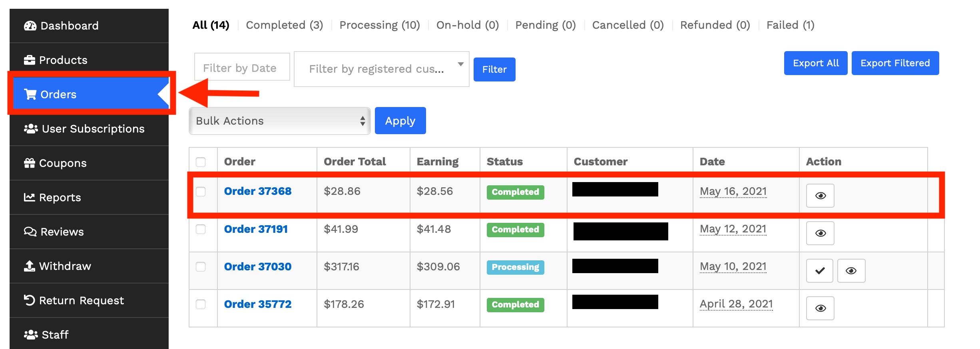
Task: Check the box for Order 37368
Action: click(201, 192)
